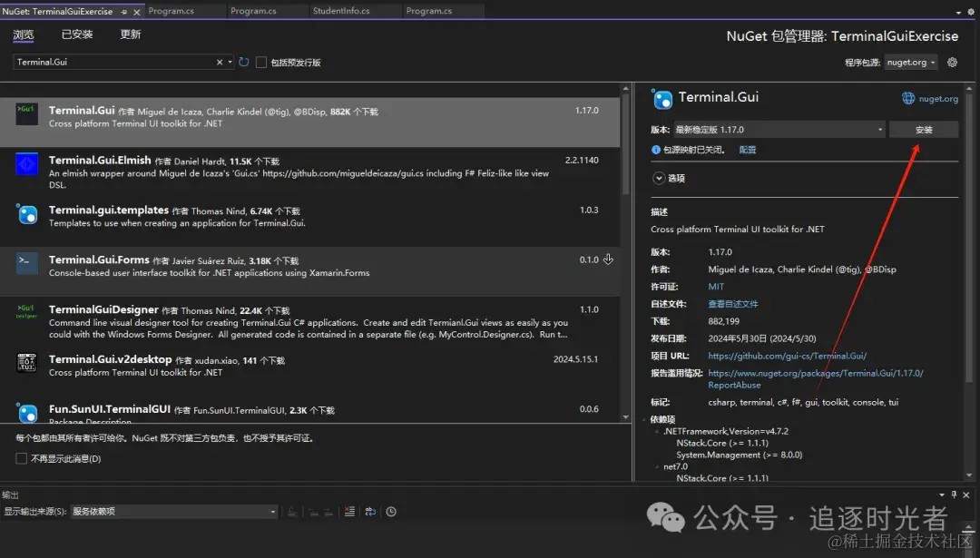Toggle word wrap in Output panel

[x=370, y=512]
